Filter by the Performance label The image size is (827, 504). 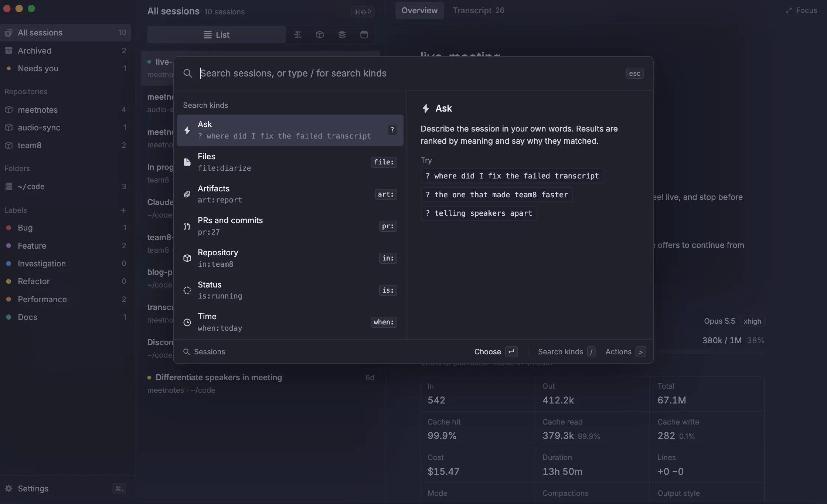[65, 299]
